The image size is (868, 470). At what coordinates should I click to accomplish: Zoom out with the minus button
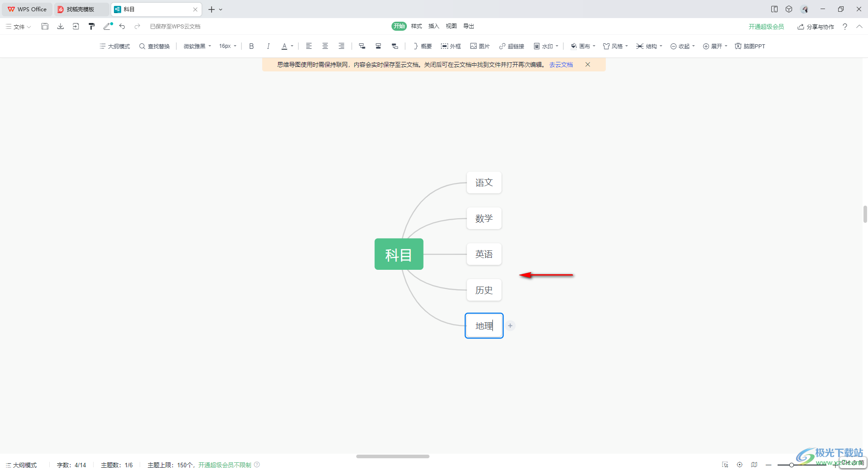click(769, 465)
